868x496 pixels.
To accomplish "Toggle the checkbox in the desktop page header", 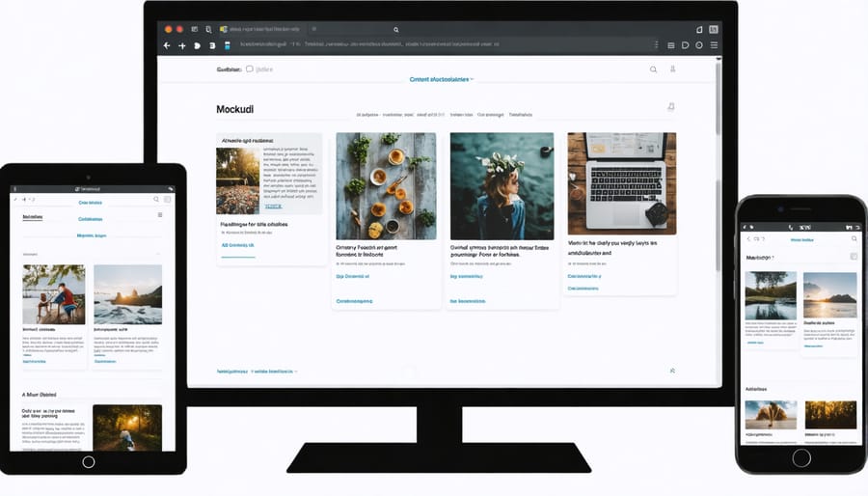I will click(250, 69).
